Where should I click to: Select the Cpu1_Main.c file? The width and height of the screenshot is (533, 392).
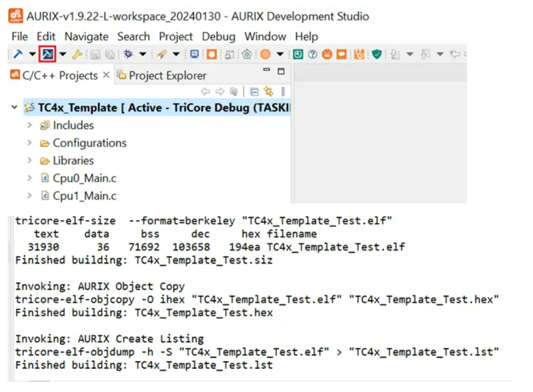[x=84, y=196]
